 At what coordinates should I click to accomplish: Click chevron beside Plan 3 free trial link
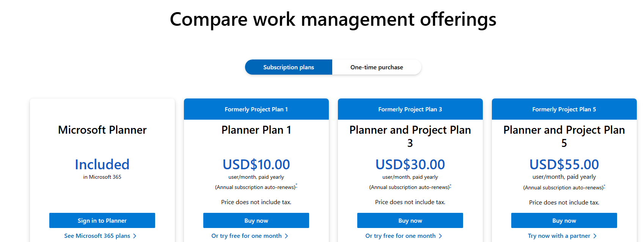[440, 236]
